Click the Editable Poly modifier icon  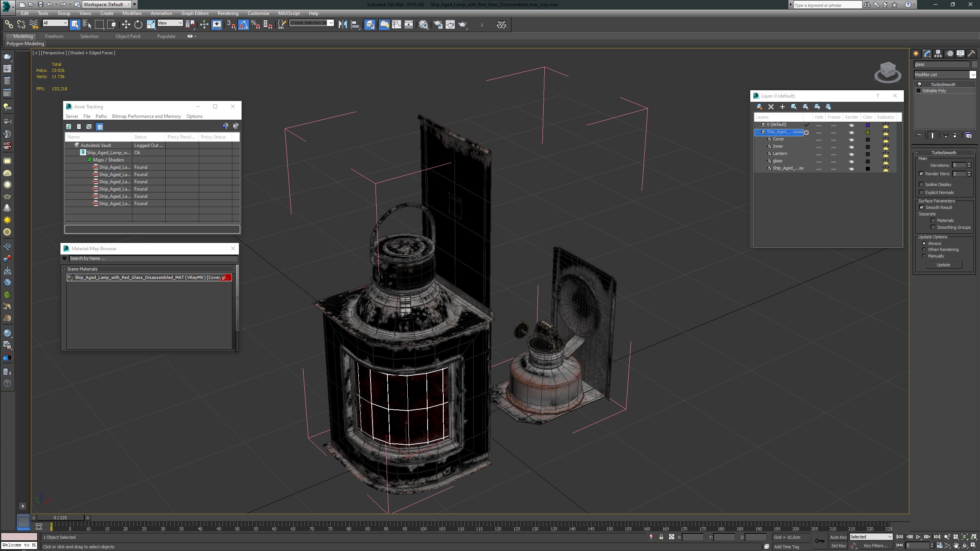918,91
